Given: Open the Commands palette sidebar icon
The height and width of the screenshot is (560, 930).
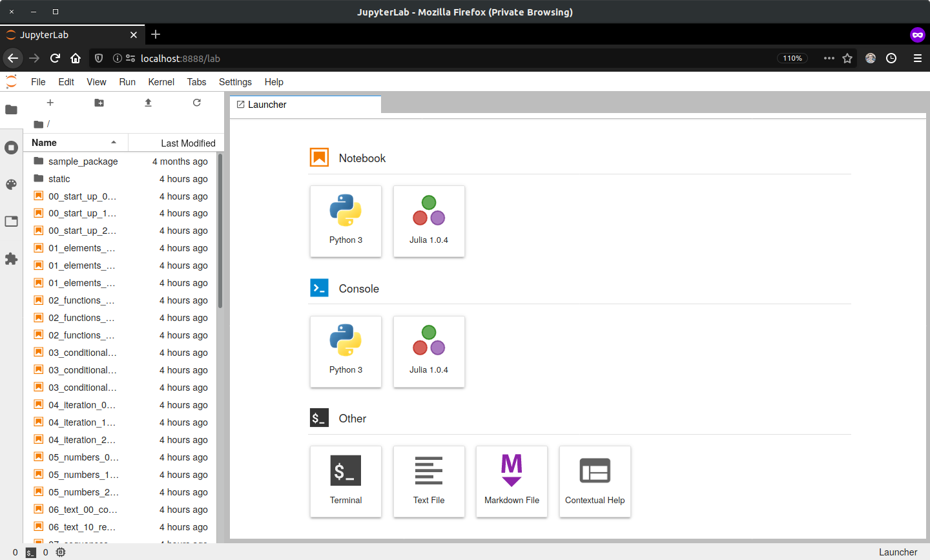Looking at the screenshot, I should (11, 185).
